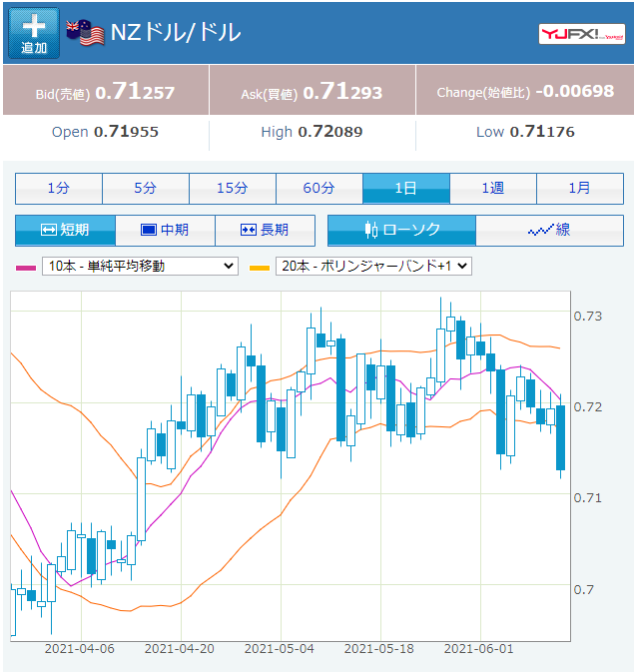Screen dimensions: 634x672
Task: Click the magenta moving average color swatch
Action: point(26,268)
